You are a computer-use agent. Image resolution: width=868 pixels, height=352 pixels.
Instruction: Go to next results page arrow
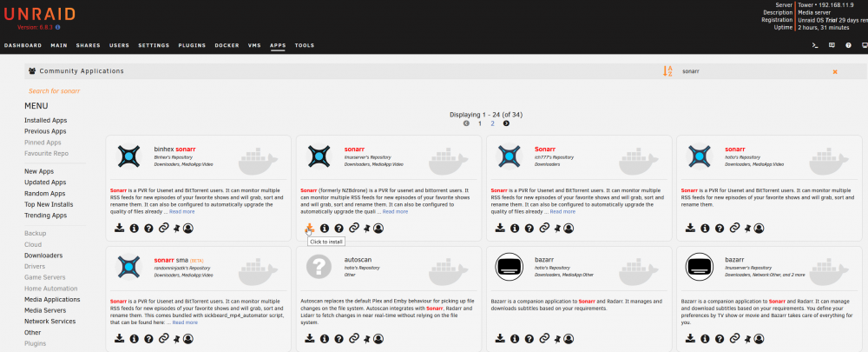[506, 123]
